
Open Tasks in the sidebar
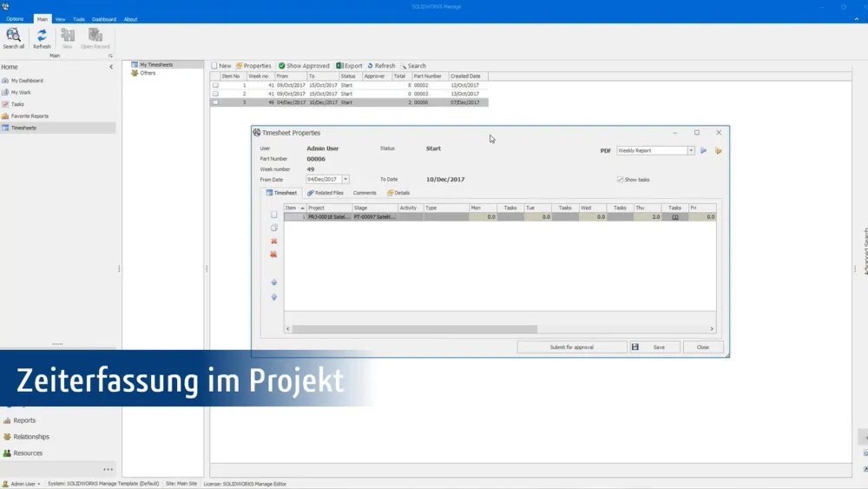(x=17, y=104)
